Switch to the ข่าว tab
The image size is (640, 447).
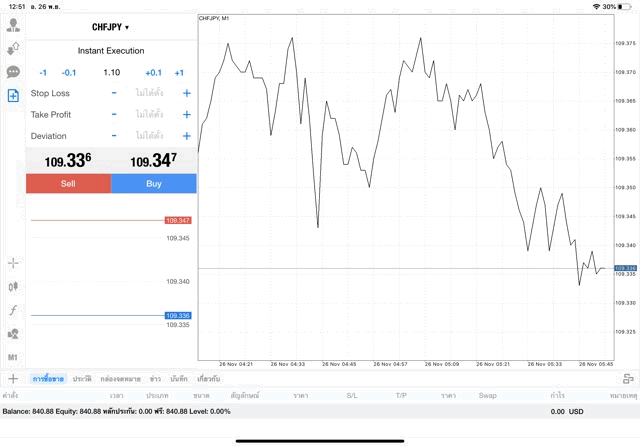(155, 379)
